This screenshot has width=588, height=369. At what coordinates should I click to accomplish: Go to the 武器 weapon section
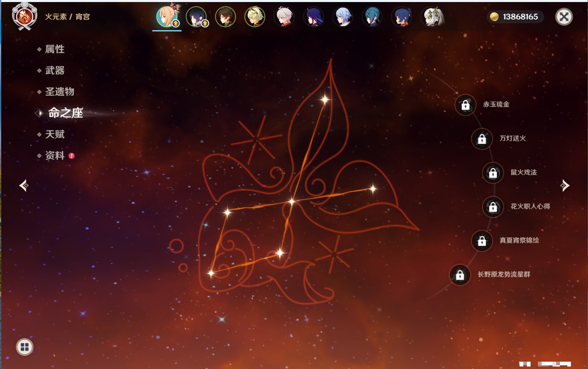[x=55, y=71]
